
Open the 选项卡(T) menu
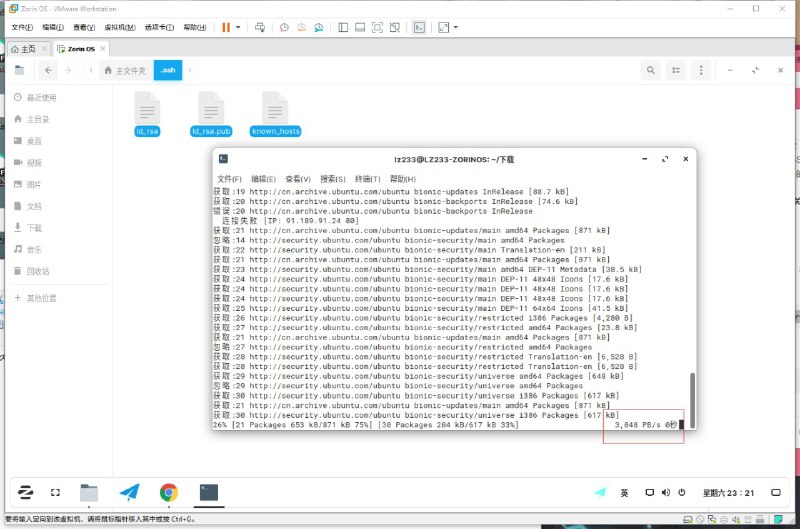pyautogui.click(x=159, y=28)
